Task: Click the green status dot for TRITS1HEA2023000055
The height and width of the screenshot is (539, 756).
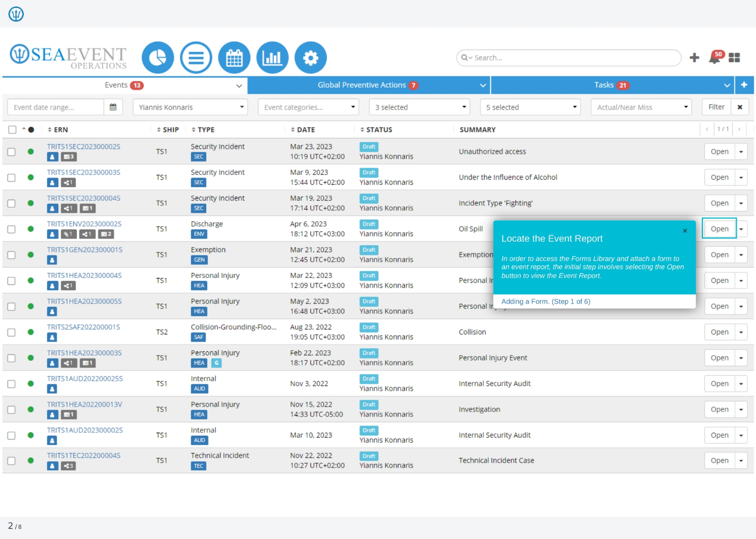Action: 31,306
